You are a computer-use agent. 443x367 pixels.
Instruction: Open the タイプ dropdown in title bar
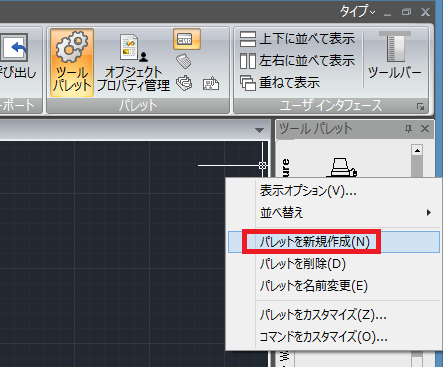tap(358, 12)
